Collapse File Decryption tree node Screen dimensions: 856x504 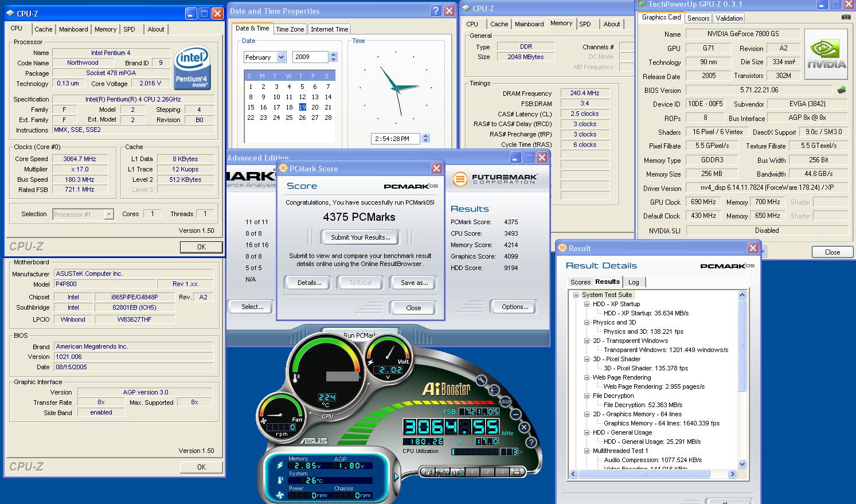tap(587, 396)
